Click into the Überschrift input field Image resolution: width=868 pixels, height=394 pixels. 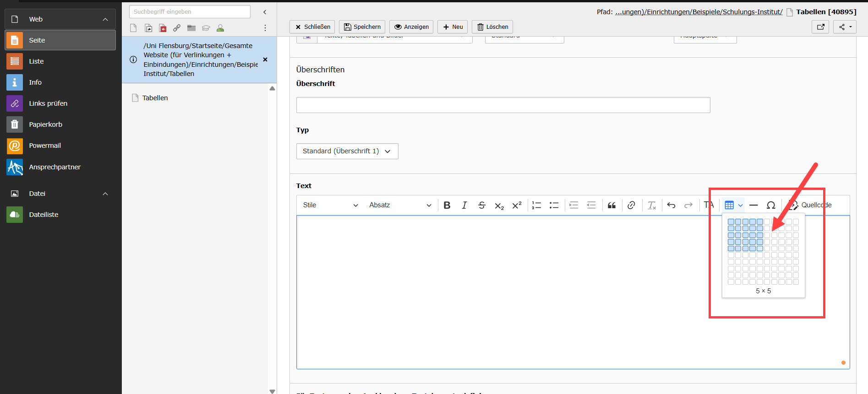pyautogui.click(x=502, y=105)
